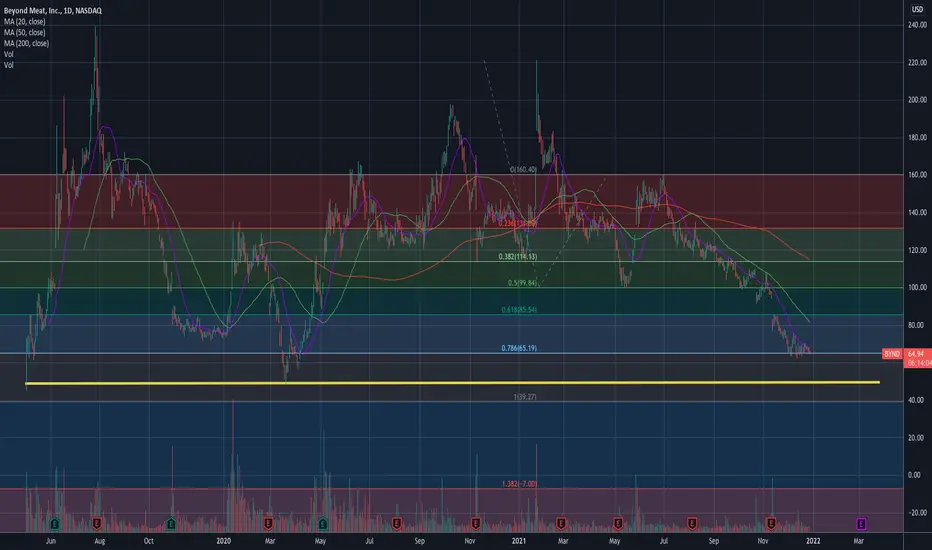This screenshot has height=550, width=932.
Task: Click the 0(160.40) Fibonacci level label
Action: (x=523, y=169)
